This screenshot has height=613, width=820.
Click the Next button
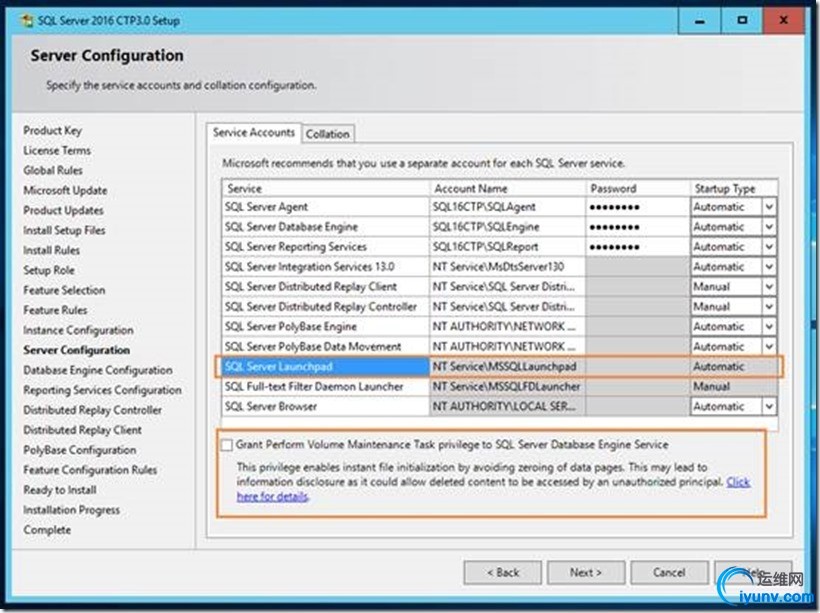(x=585, y=572)
